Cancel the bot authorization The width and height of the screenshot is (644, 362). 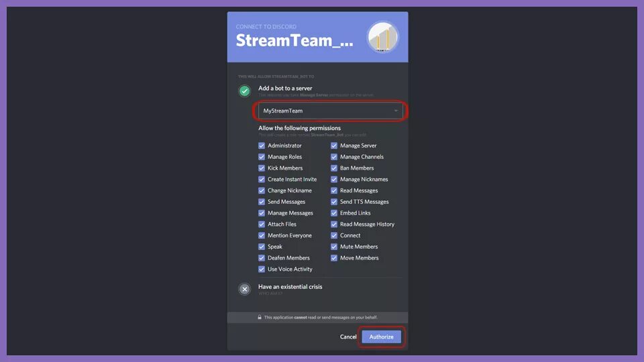pos(348,337)
